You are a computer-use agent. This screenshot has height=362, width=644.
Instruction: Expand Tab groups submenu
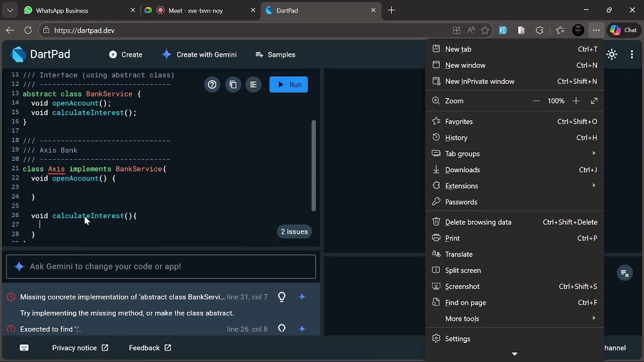(x=515, y=154)
